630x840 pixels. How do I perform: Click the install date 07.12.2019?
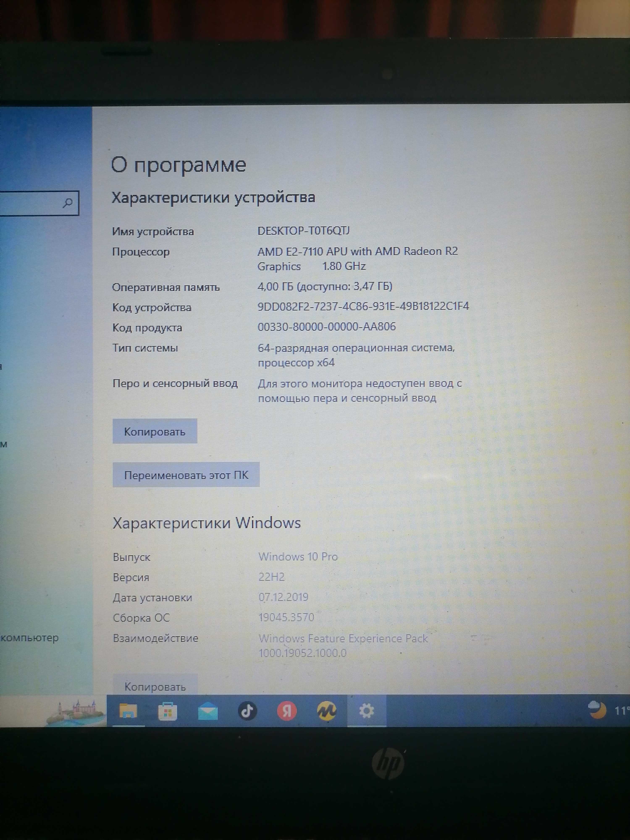tap(283, 597)
